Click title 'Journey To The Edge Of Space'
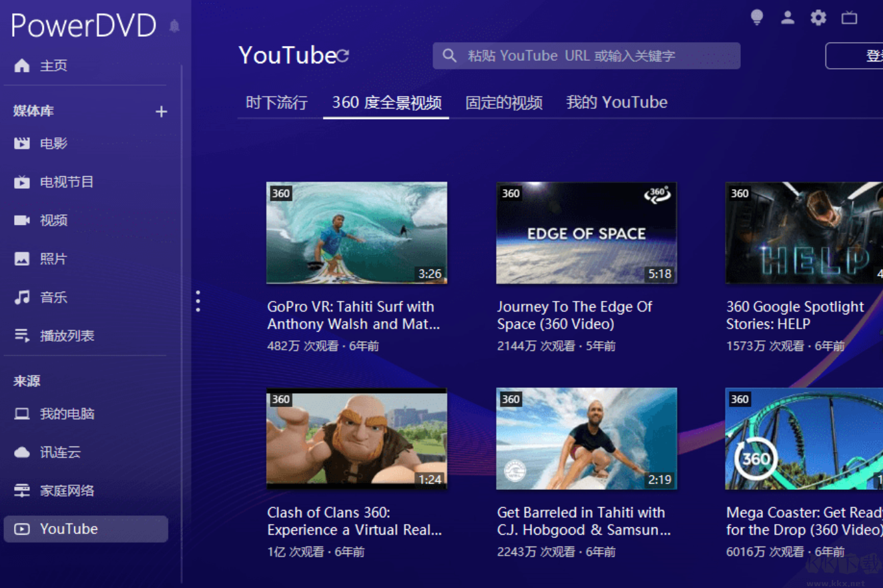Viewport: 883px width, 588px height. pyautogui.click(x=575, y=316)
